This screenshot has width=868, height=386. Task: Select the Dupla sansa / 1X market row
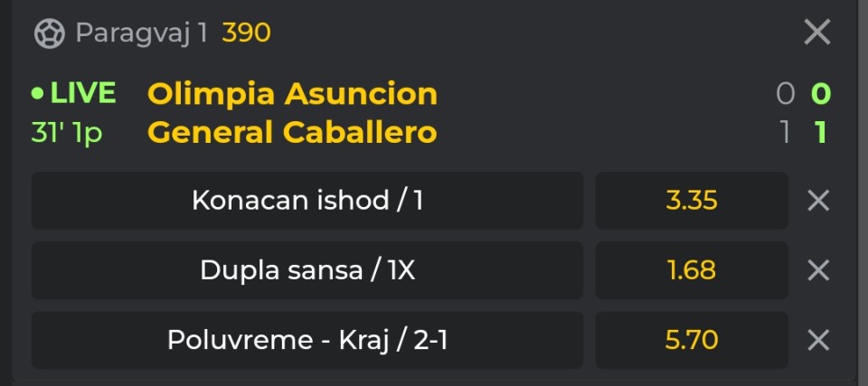pyautogui.click(x=307, y=270)
